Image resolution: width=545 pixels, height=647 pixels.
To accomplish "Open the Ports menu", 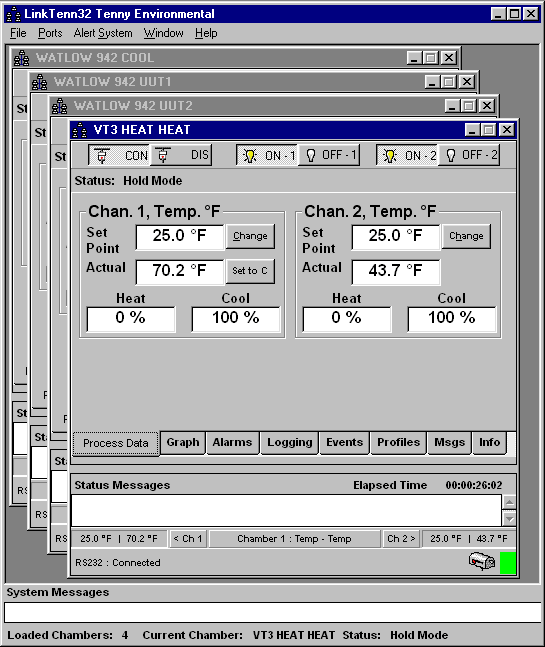I will (50, 33).
